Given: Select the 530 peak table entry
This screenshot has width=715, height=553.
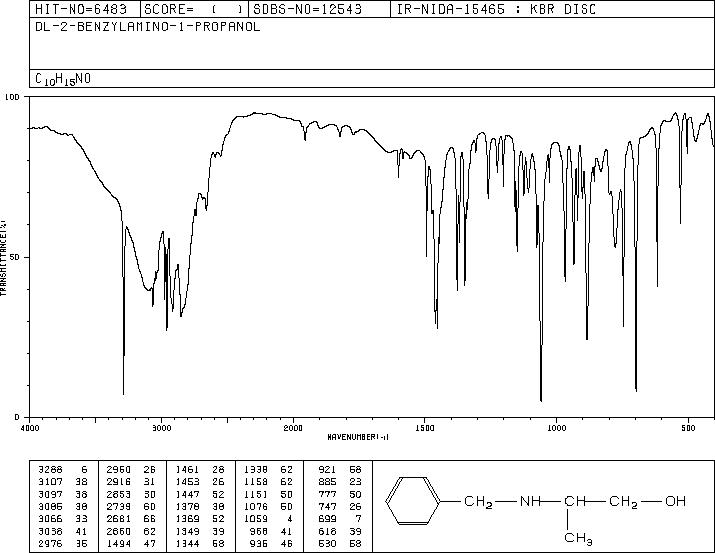Looking at the screenshot, I should pyautogui.click(x=340, y=543).
